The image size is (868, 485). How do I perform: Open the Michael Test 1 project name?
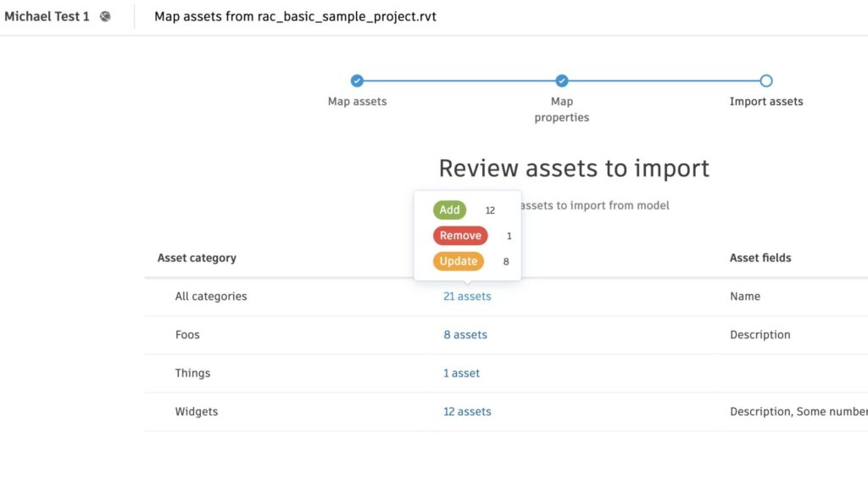(47, 17)
